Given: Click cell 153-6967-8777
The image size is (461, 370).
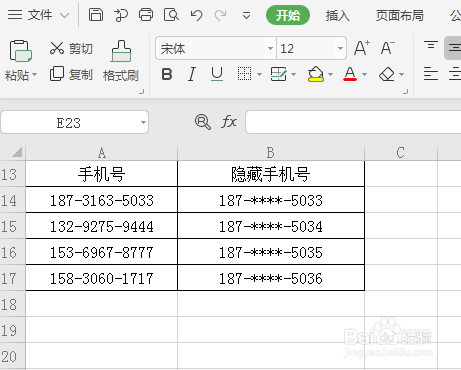Looking at the screenshot, I should (x=102, y=252).
